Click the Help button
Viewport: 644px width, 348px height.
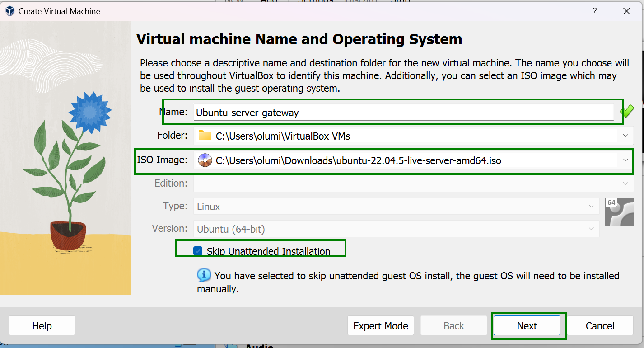[x=42, y=326]
